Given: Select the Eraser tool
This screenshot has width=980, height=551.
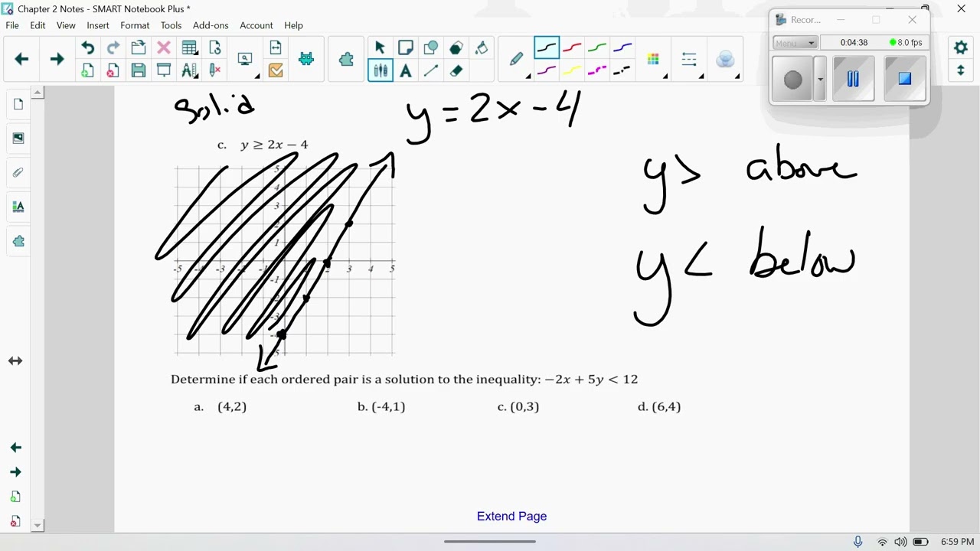Looking at the screenshot, I should (x=456, y=71).
